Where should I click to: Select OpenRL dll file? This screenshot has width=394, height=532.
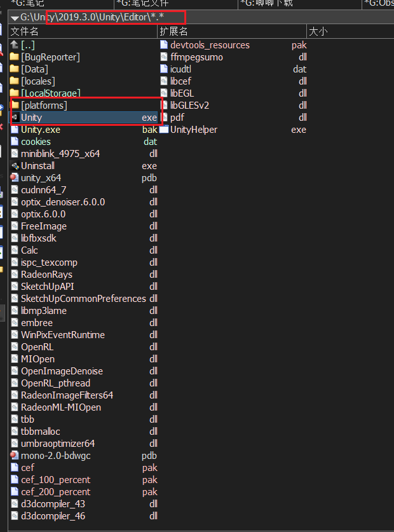click(x=84, y=347)
